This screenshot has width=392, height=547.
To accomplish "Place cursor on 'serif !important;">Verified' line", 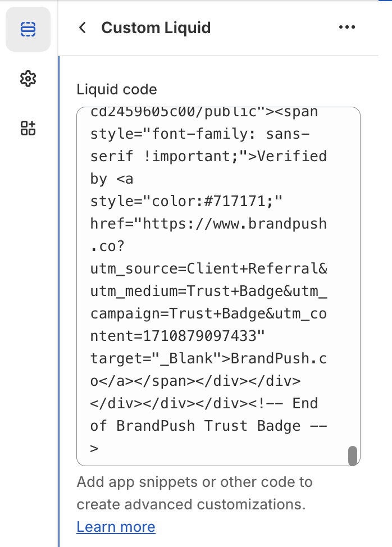I will click(x=208, y=156).
